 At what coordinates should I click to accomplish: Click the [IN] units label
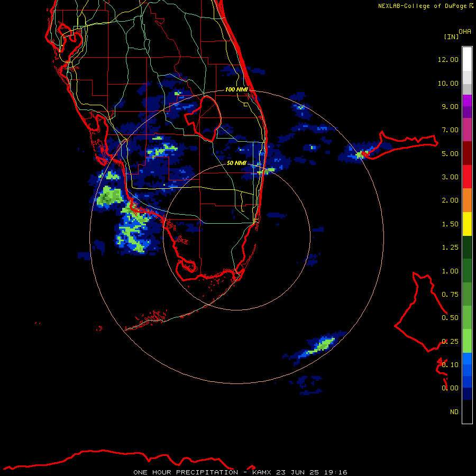[451, 36]
